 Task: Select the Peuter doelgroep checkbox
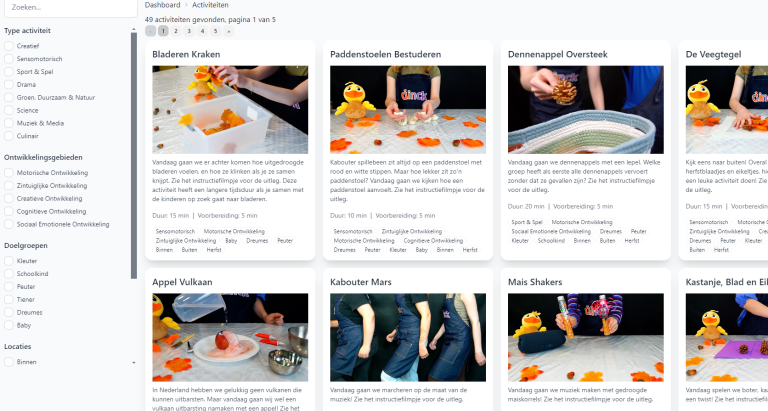coord(9,287)
